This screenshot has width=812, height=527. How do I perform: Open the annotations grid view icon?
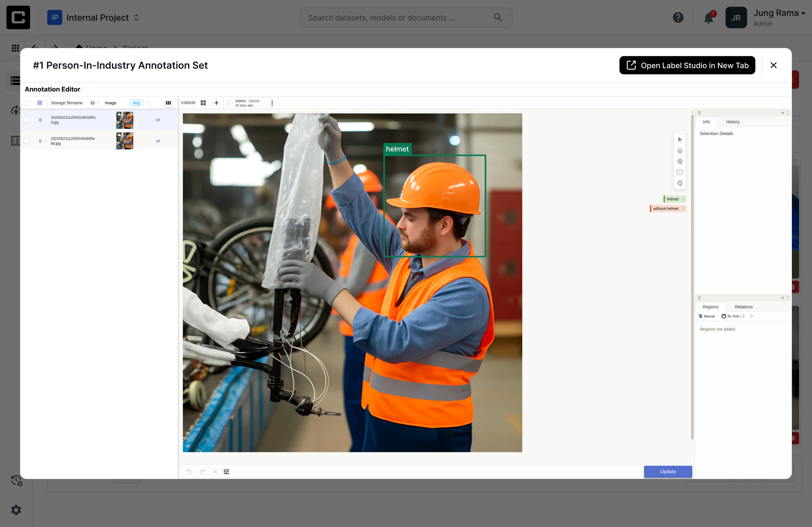click(203, 103)
